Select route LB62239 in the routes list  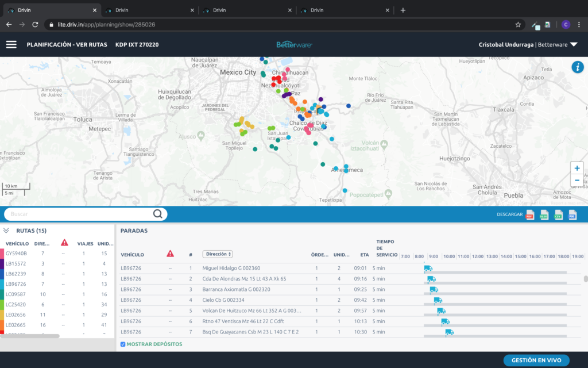16,274
